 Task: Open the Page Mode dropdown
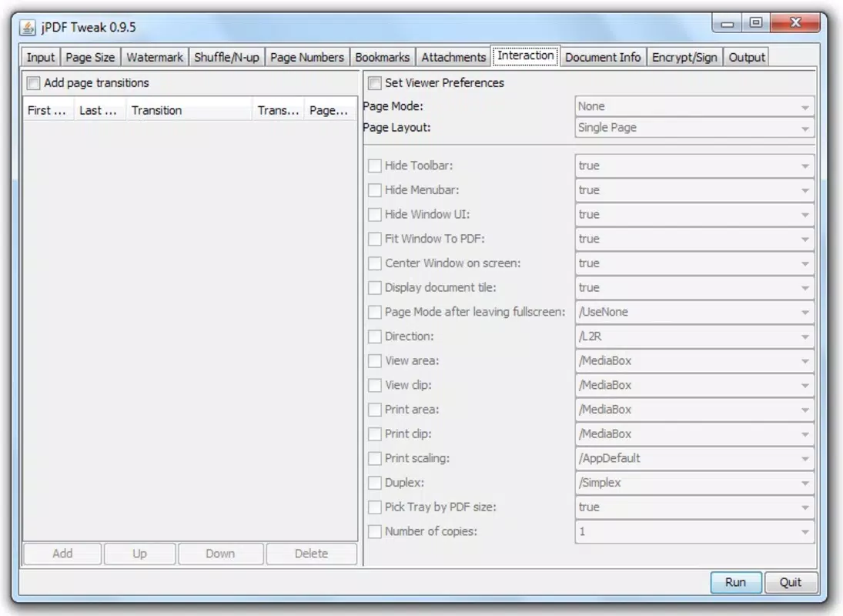[x=694, y=106]
